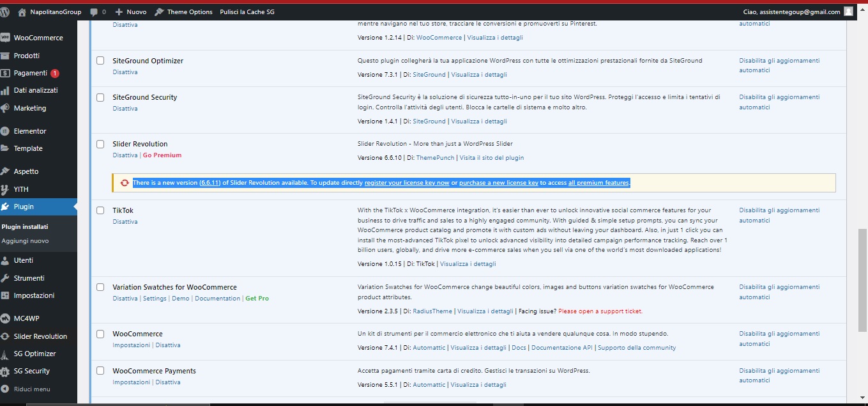Click the Utenti user icon
The image size is (868, 406).
5,260
